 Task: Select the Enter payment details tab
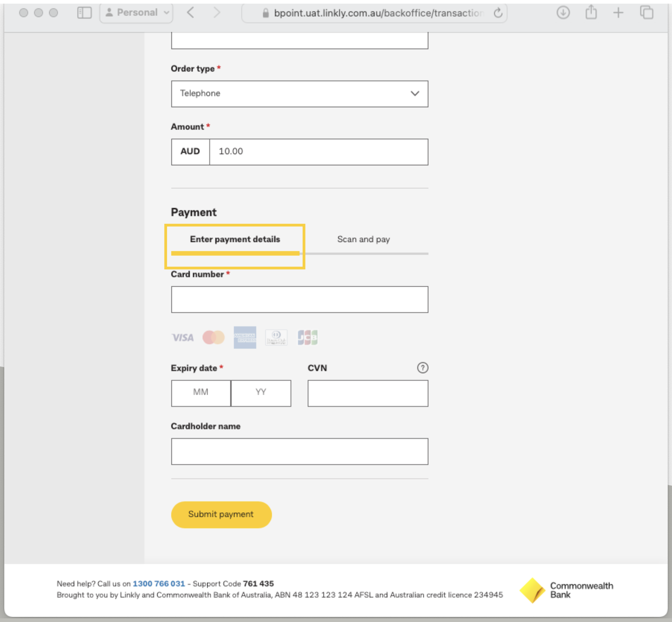(234, 239)
